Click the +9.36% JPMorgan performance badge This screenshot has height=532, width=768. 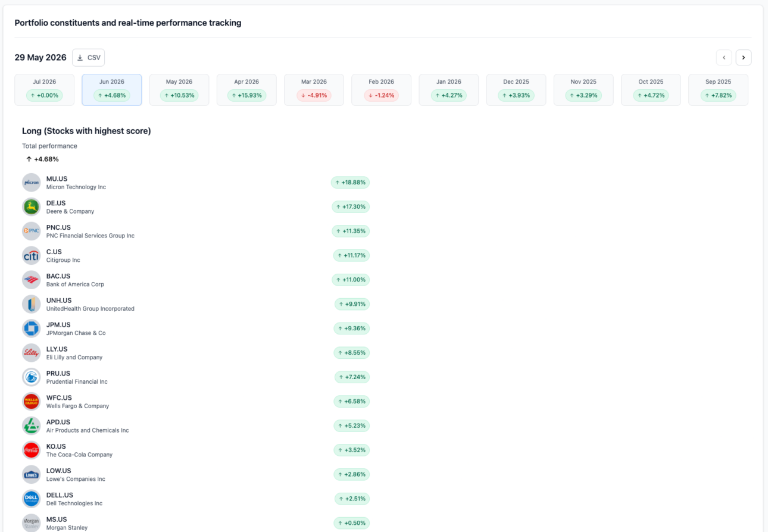(352, 328)
